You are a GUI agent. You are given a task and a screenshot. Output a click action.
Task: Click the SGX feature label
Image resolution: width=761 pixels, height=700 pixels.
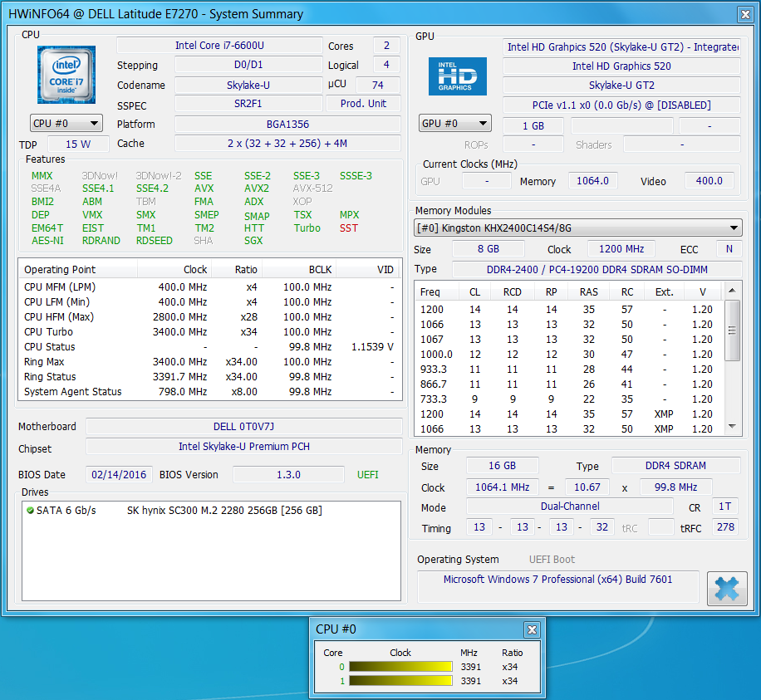(x=253, y=241)
